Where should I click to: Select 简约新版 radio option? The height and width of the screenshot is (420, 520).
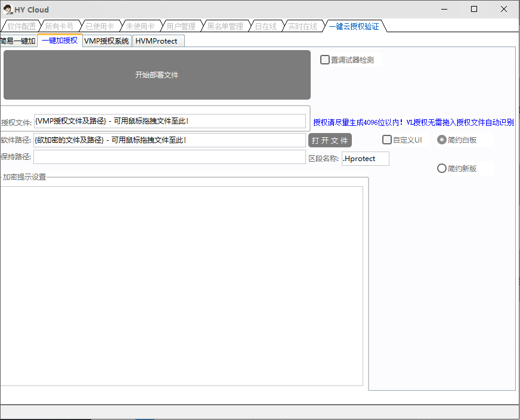442,168
